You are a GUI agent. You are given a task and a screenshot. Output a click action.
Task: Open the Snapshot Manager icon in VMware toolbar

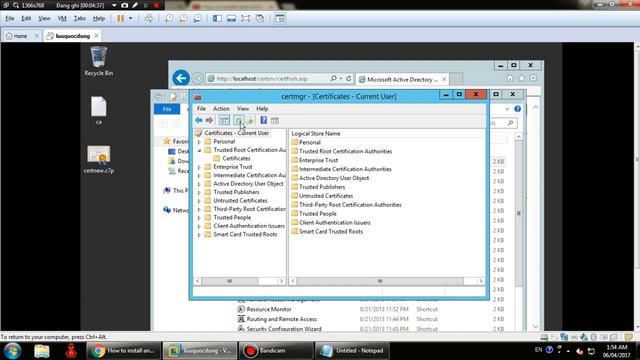pos(198,18)
